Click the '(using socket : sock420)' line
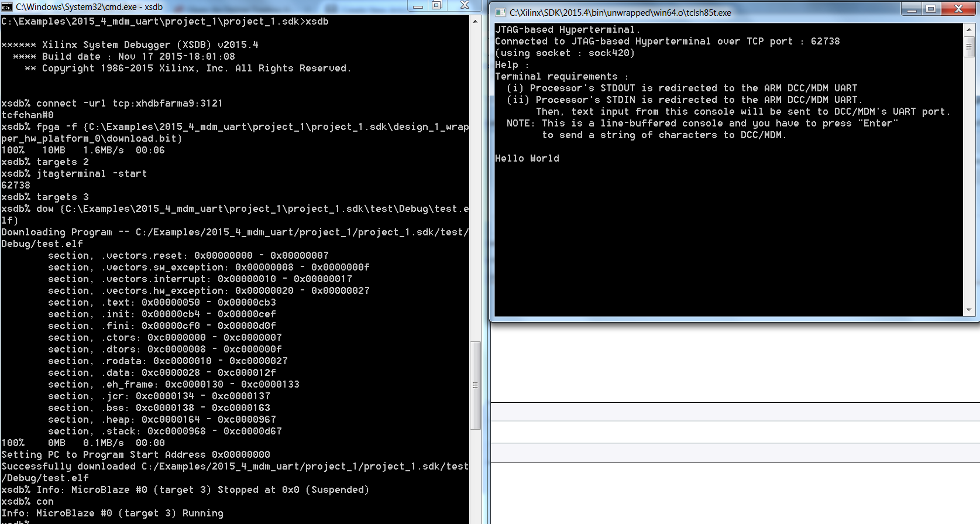The image size is (980, 524). pyautogui.click(x=565, y=53)
